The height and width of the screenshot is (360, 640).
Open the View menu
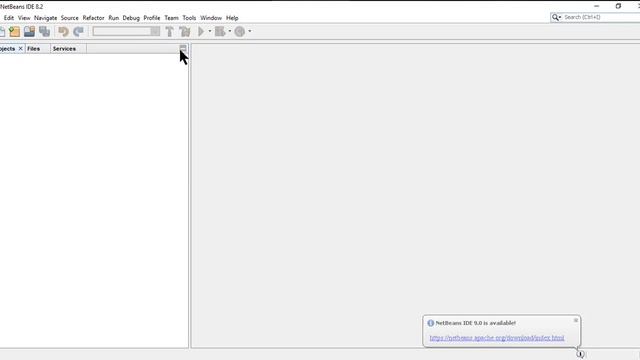[24, 18]
